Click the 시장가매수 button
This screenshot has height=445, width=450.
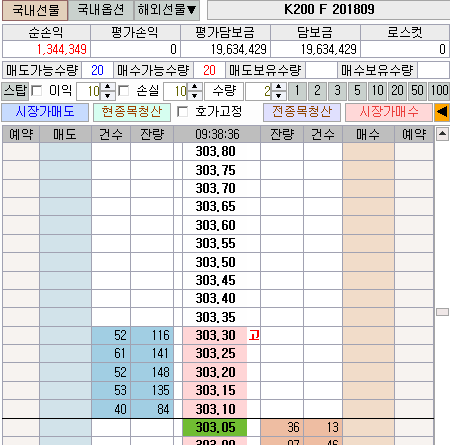(x=389, y=112)
